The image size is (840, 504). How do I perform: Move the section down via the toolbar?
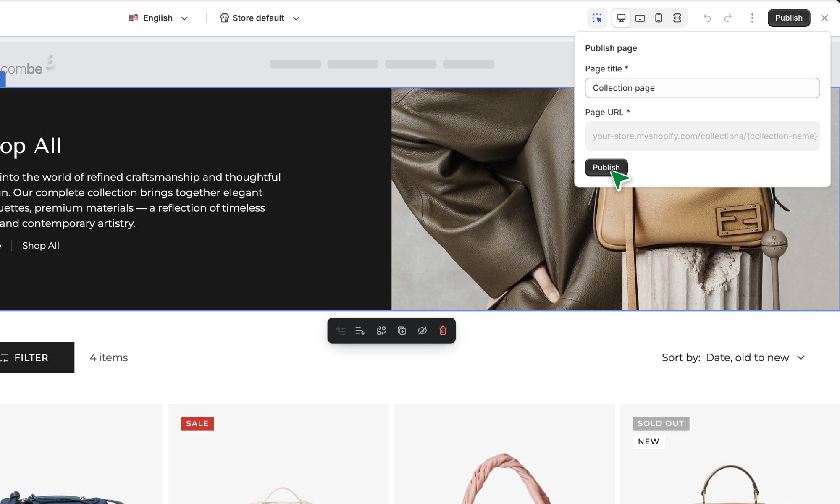coord(360,331)
